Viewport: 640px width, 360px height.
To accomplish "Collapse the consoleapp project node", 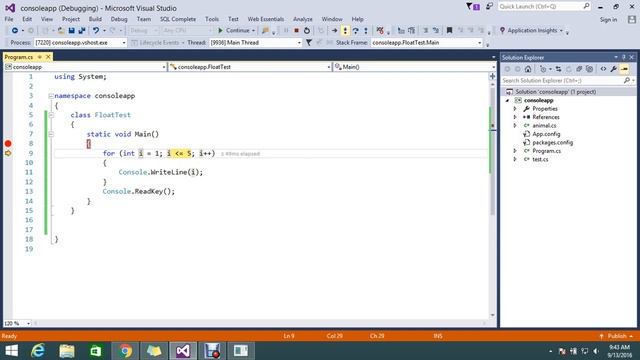I will coord(508,100).
